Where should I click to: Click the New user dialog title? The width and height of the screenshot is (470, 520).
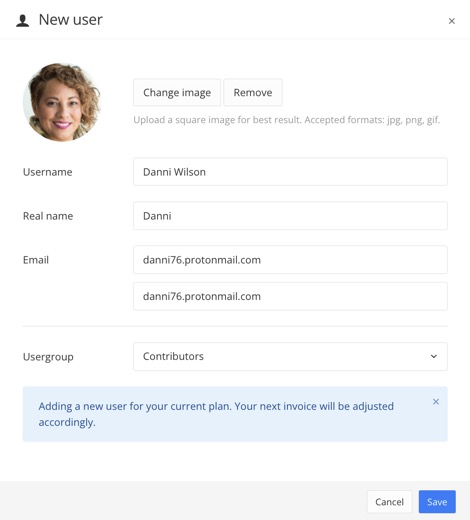tap(71, 20)
